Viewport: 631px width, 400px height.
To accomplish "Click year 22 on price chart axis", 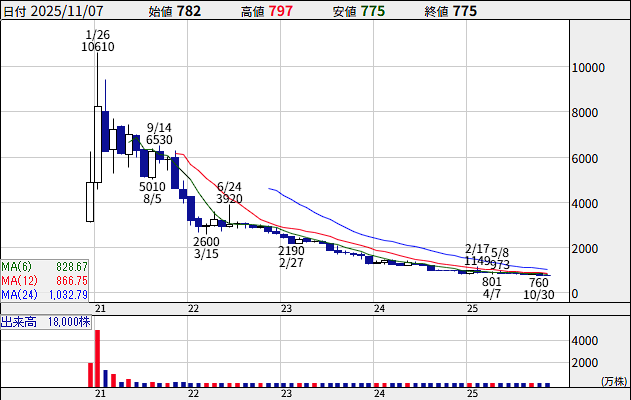I will (194, 309).
